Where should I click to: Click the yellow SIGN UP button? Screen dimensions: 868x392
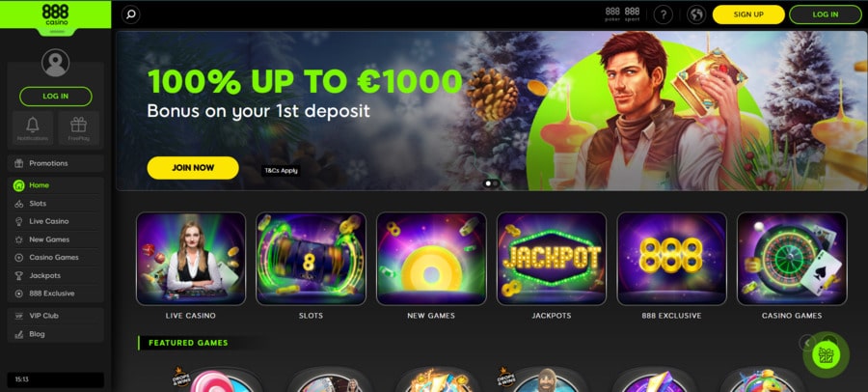747,14
